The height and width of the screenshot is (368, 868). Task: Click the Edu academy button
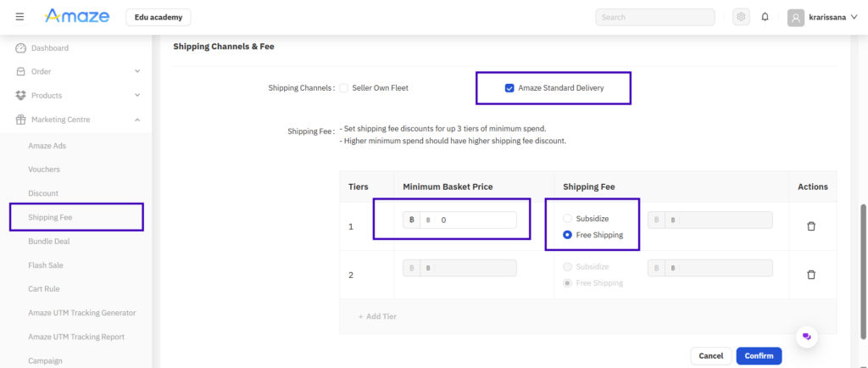(159, 17)
